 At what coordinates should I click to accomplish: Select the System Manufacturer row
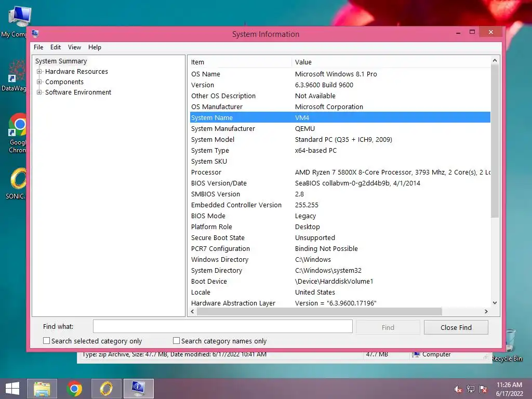click(x=340, y=129)
